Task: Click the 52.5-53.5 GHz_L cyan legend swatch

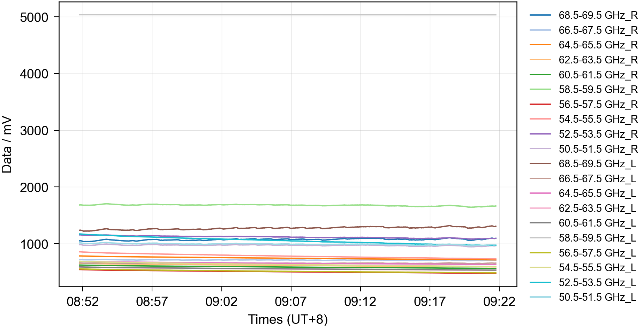Action: click(x=540, y=282)
